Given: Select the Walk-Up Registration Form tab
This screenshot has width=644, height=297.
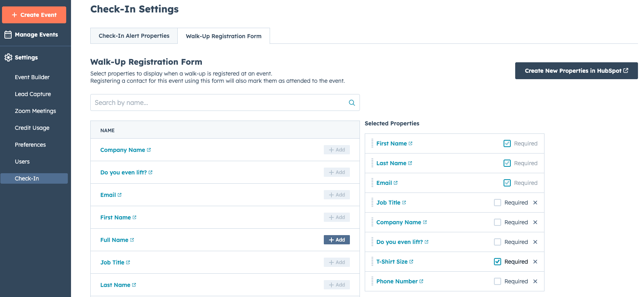Looking at the screenshot, I should pos(223,36).
